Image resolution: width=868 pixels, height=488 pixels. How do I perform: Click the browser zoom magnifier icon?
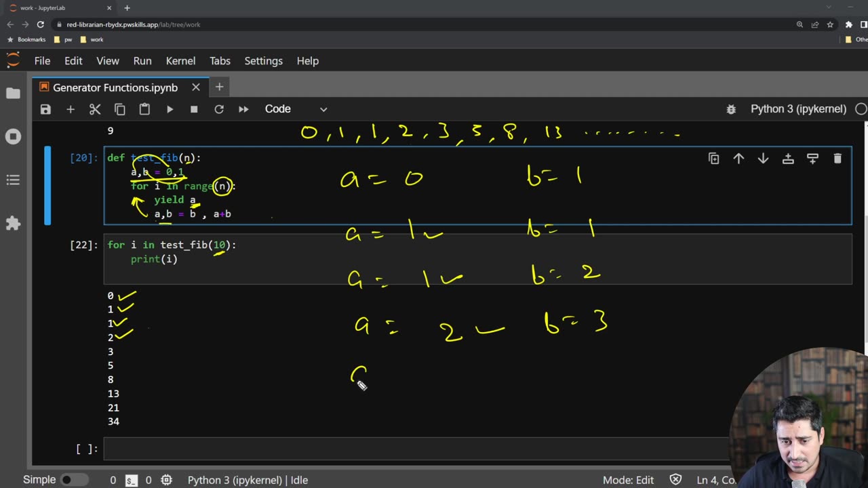pos(800,24)
